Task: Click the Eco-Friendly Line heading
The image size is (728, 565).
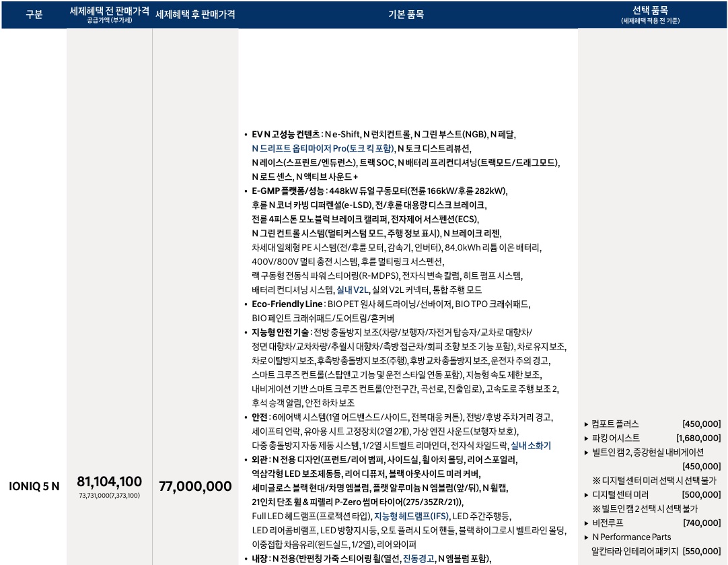Action: tap(287, 304)
